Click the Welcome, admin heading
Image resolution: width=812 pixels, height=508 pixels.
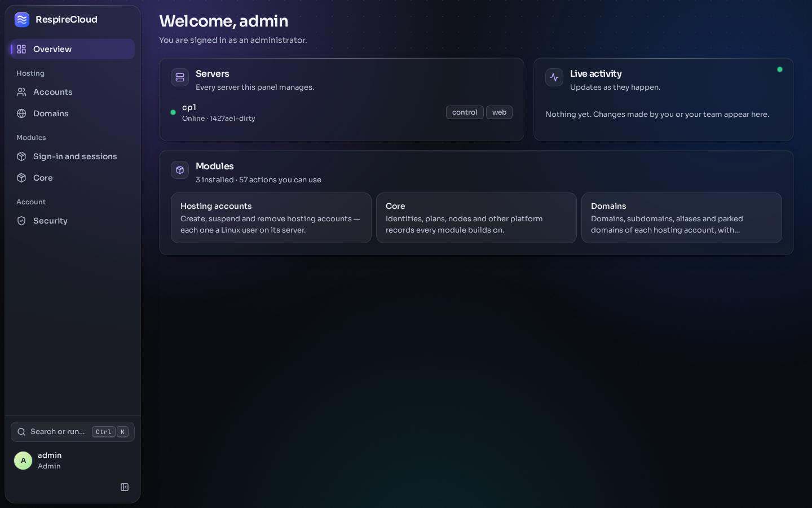224,21
